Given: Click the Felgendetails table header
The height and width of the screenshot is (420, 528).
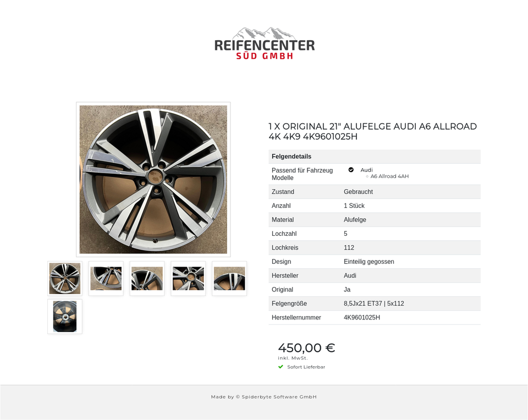Looking at the screenshot, I should click(375, 157).
